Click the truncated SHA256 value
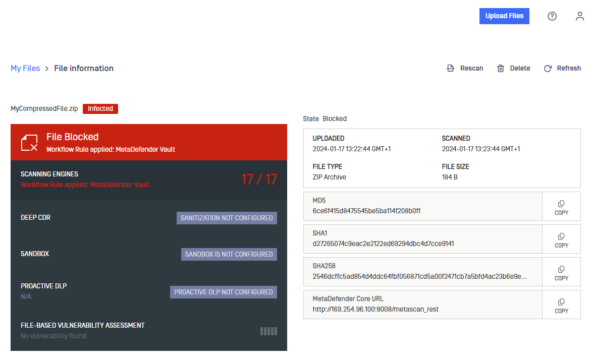Image resolution: width=593 pixels, height=364 pixels. pyautogui.click(x=419, y=277)
